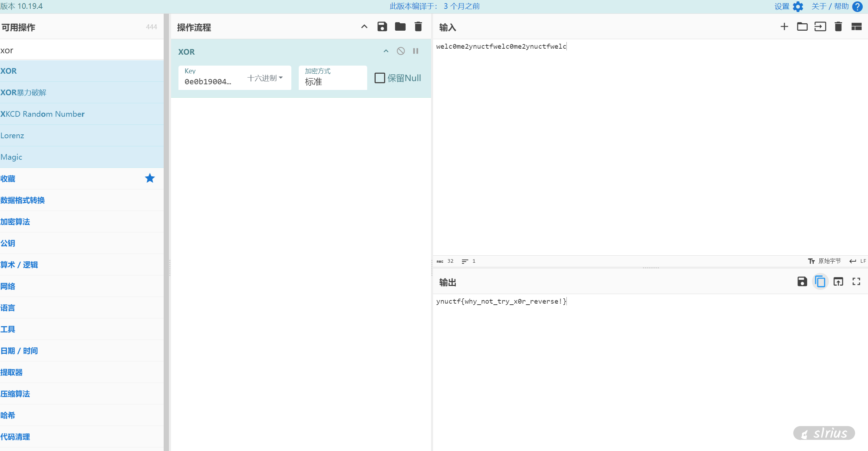868x451 pixels.
Task: Toggle the 保留Null checkbox
Action: pyautogui.click(x=380, y=78)
